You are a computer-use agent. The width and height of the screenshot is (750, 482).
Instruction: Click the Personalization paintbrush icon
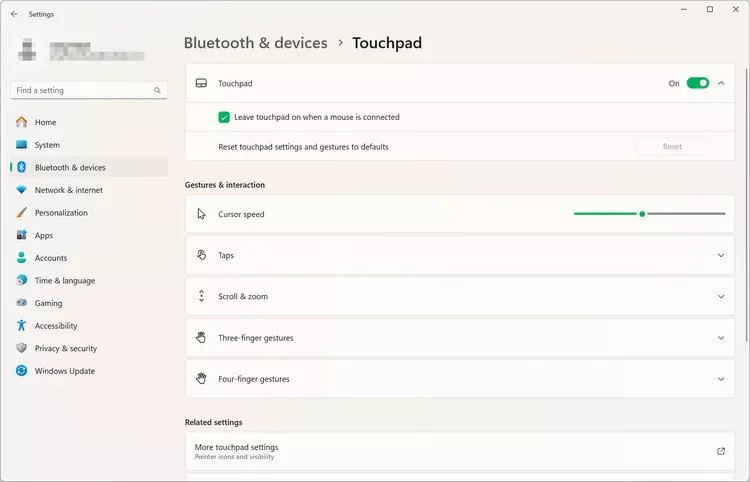pyautogui.click(x=21, y=213)
